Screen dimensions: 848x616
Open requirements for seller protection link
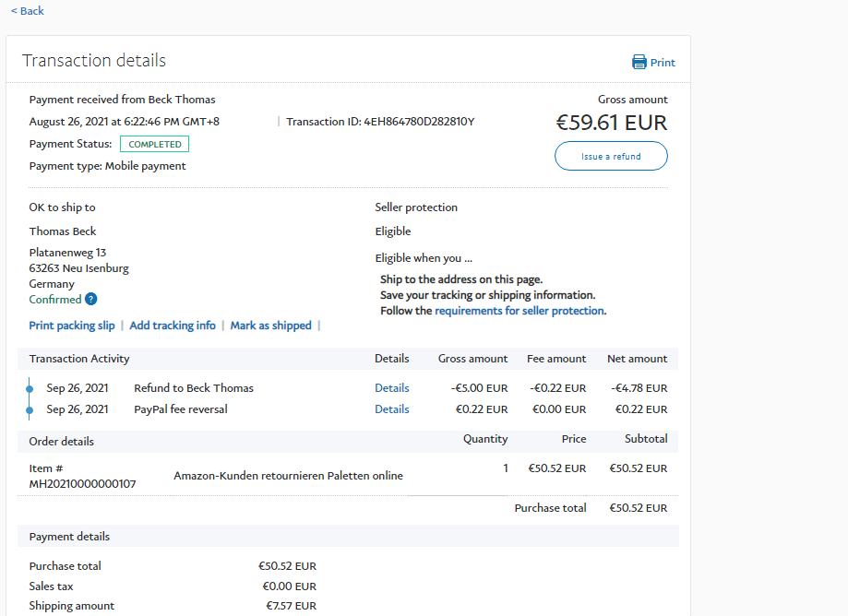520,311
